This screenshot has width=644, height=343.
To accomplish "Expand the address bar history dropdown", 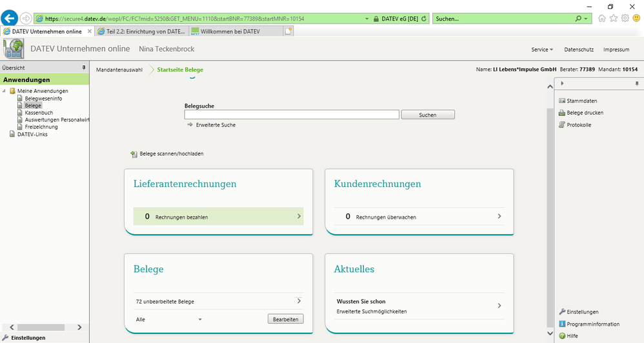I will pos(367,19).
